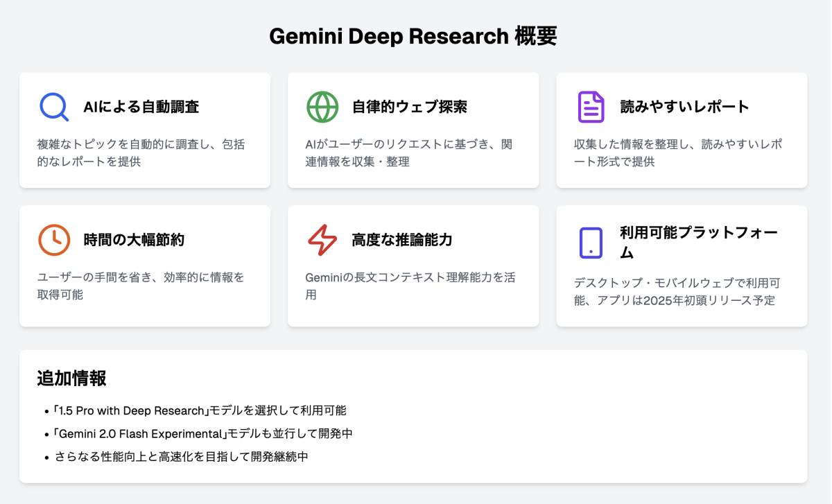Click the purple document report icon
The width and height of the screenshot is (832, 504).
[x=591, y=107]
